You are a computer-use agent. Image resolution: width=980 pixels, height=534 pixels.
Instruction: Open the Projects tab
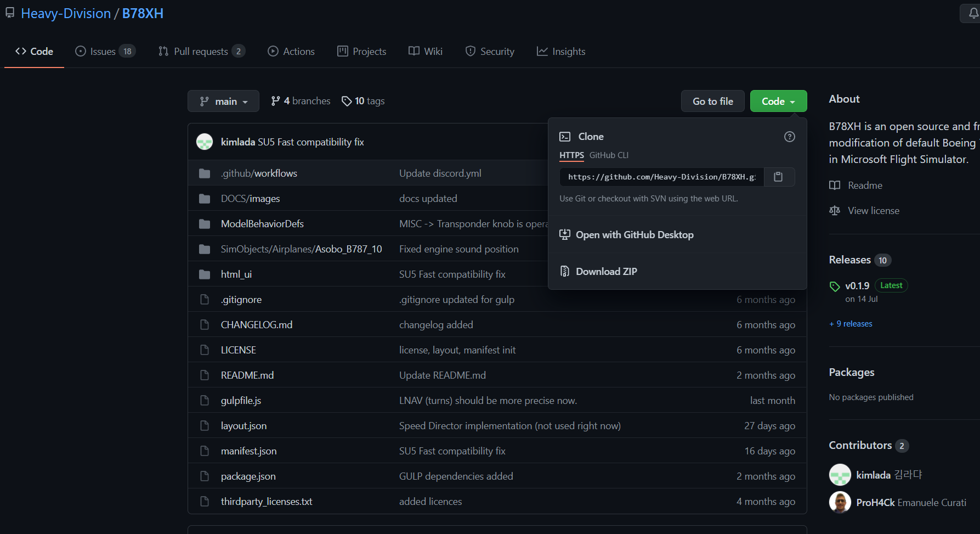(x=362, y=52)
